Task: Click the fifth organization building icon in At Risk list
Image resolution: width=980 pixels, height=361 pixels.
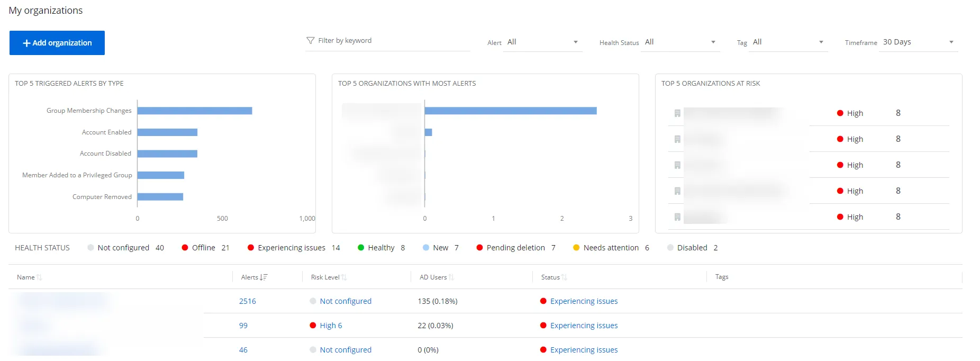Action: (x=677, y=217)
